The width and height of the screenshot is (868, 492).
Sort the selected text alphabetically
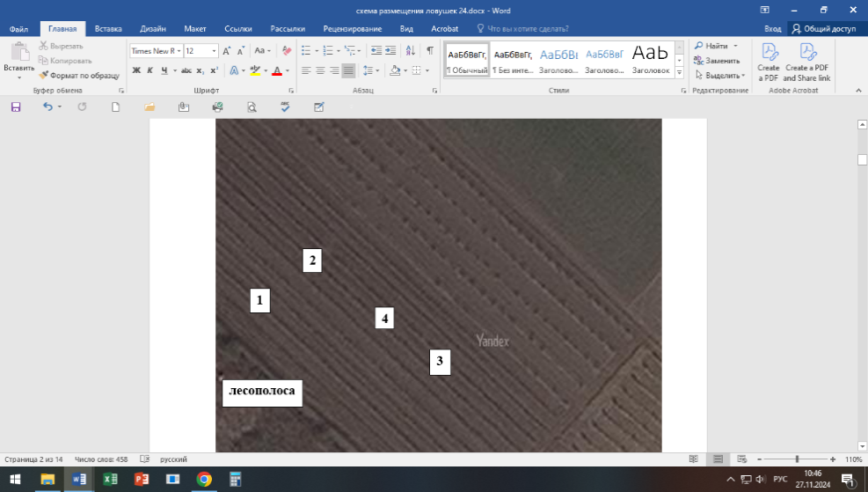tap(410, 51)
